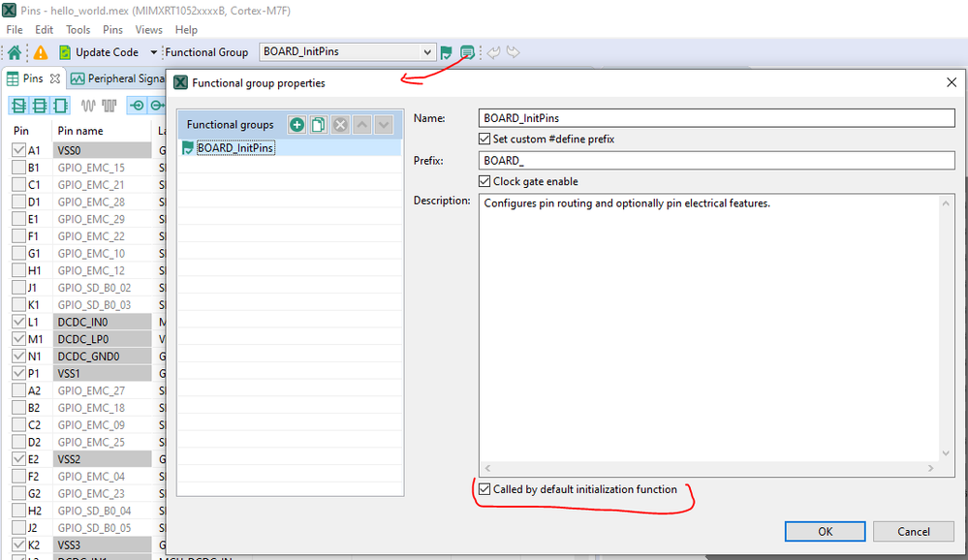
Task: Remove the selected functional group icon
Action: click(340, 125)
